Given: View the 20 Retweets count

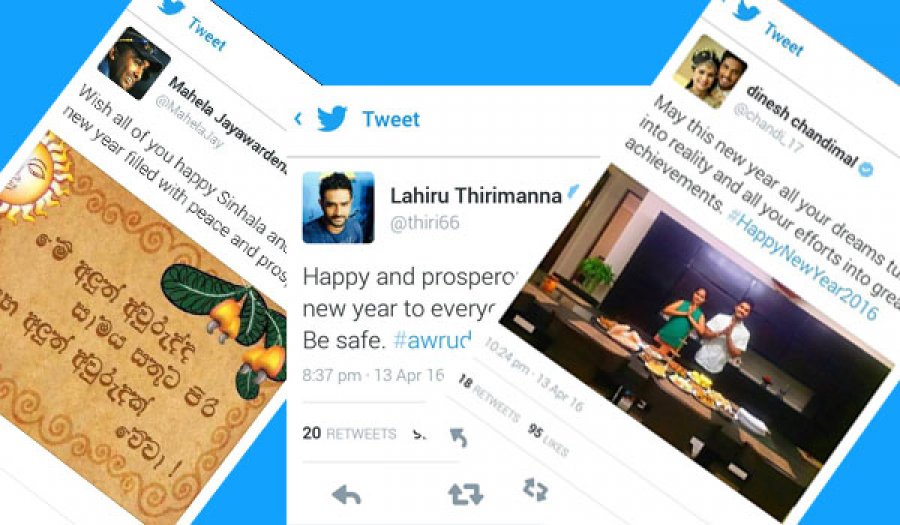Looking at the screenshot, I should coord(349,433).
